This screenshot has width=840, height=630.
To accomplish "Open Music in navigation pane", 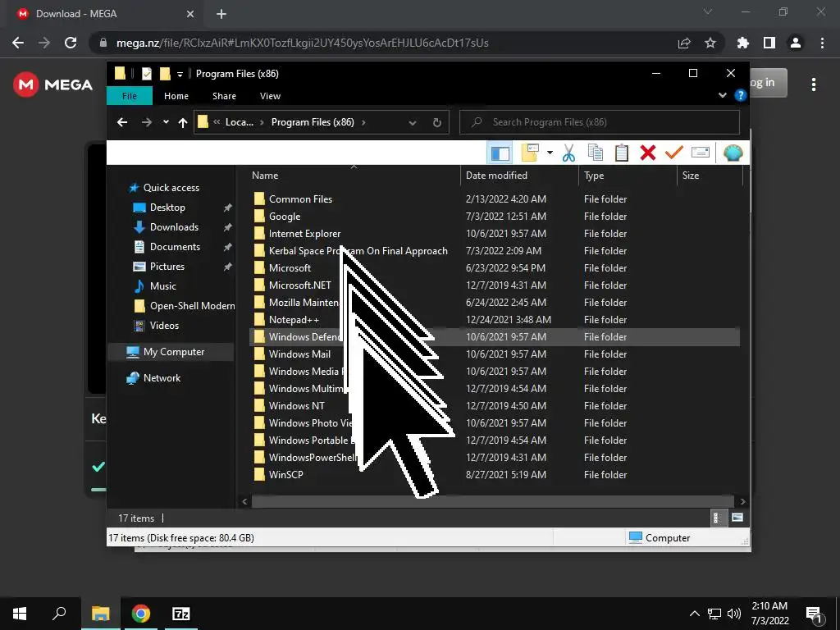I will click(x=163, y=286).
